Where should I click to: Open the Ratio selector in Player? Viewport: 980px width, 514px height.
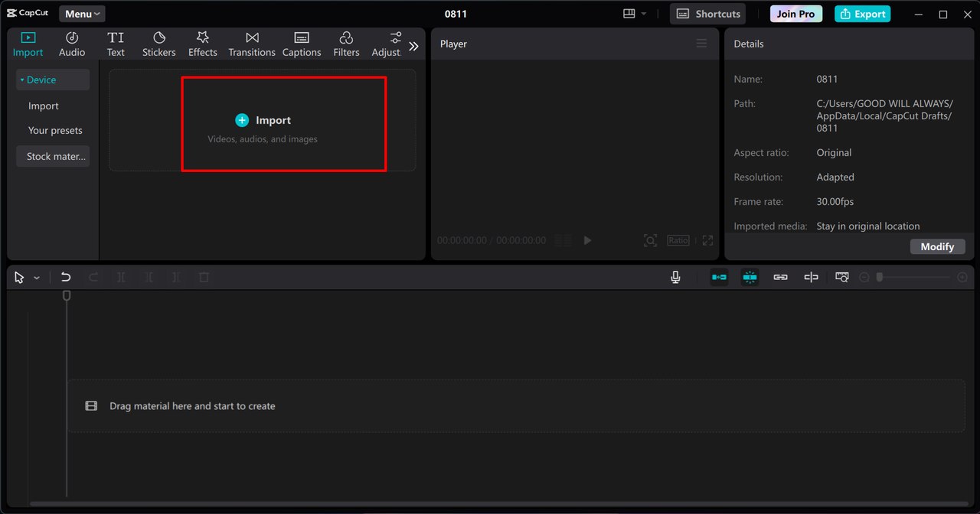click(678, 240)
